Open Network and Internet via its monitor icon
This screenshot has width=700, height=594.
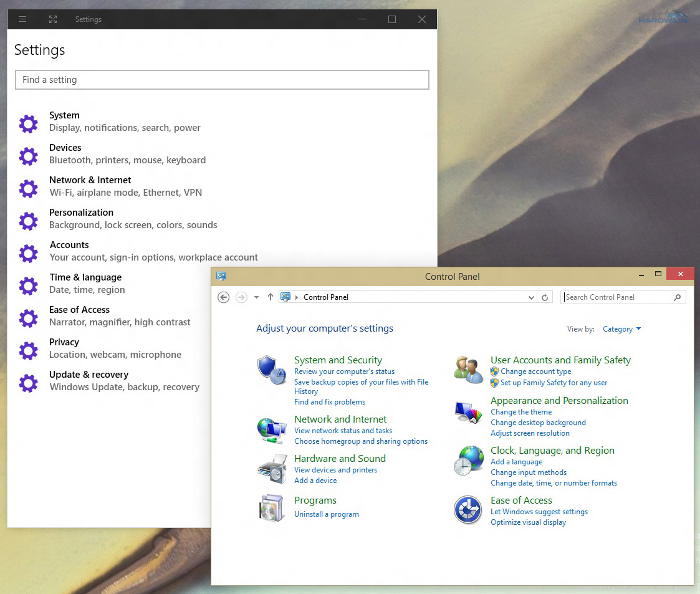(272, 429)
